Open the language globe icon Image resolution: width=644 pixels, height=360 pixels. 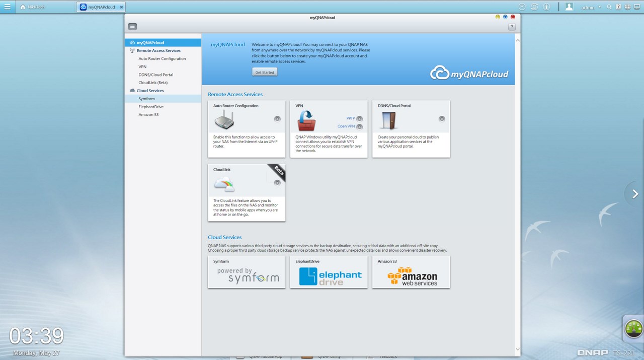[627, 7]
